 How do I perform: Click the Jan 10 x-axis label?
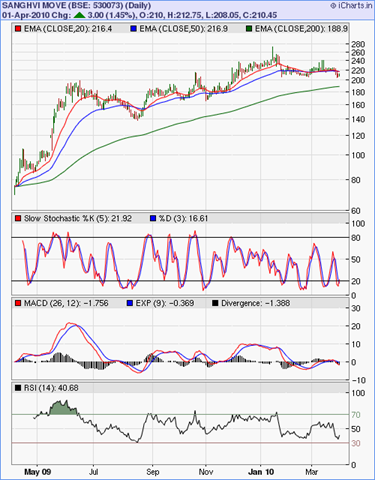tap(261, 472)
